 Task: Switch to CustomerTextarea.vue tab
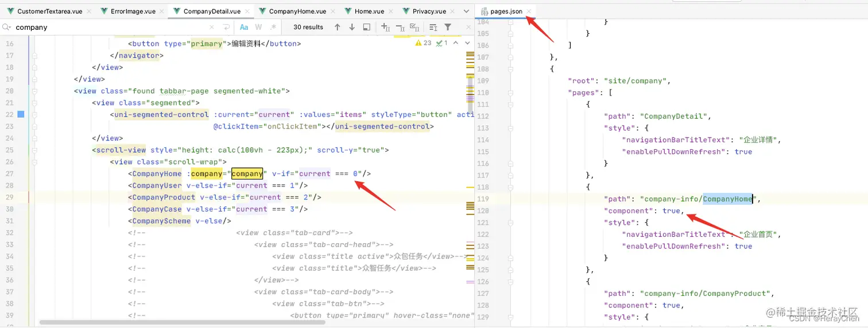click(x=50, y=11)
